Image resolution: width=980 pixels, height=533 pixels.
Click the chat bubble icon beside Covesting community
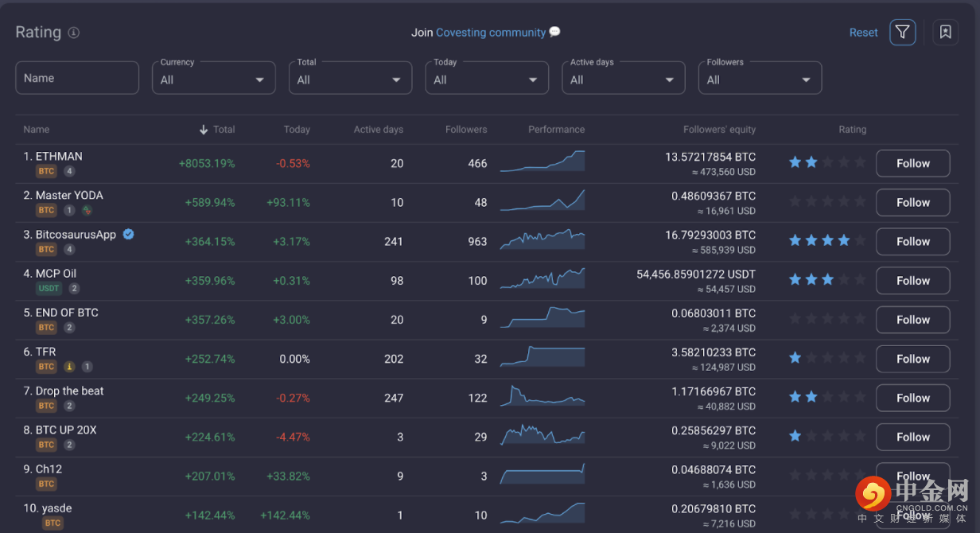[x=554, y=33]
